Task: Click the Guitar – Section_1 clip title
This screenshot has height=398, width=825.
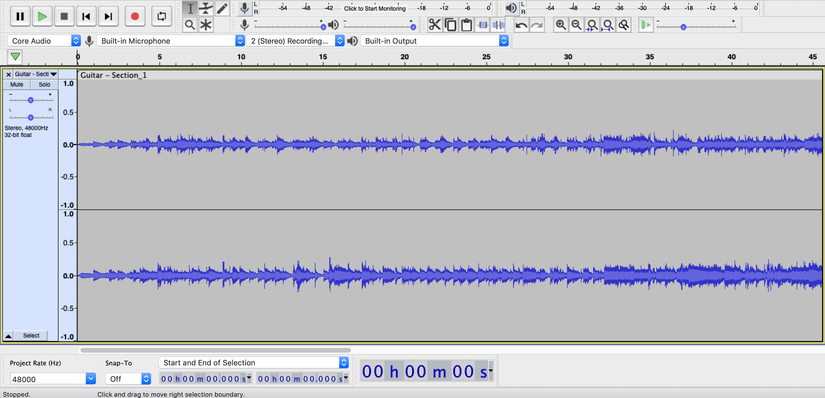Action: (x=114, y=75)
